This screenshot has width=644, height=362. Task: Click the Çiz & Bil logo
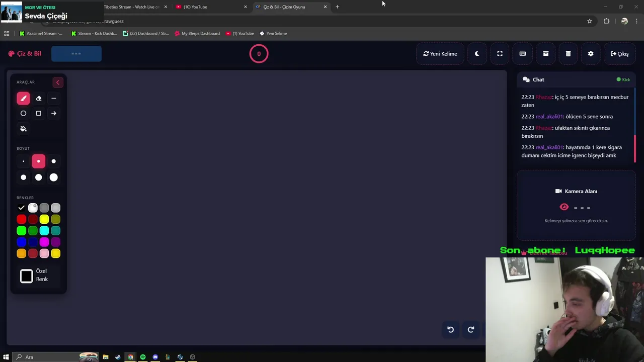[25, 54]
